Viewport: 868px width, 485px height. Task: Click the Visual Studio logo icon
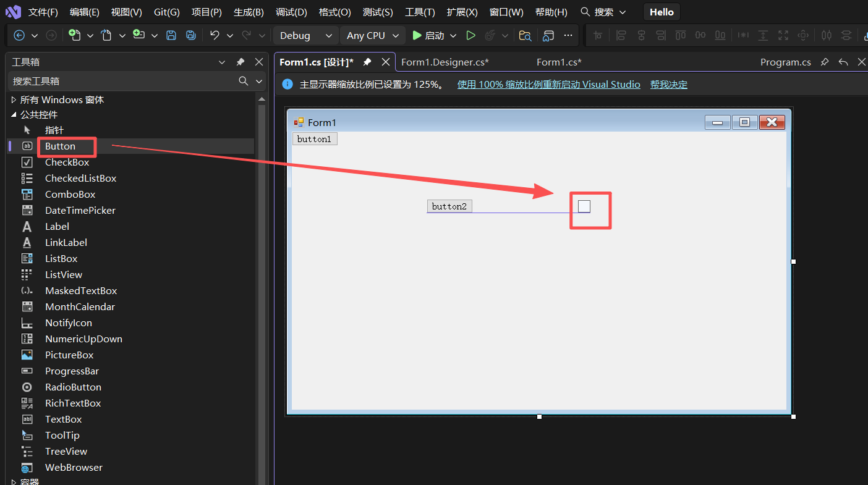(13, 12)
